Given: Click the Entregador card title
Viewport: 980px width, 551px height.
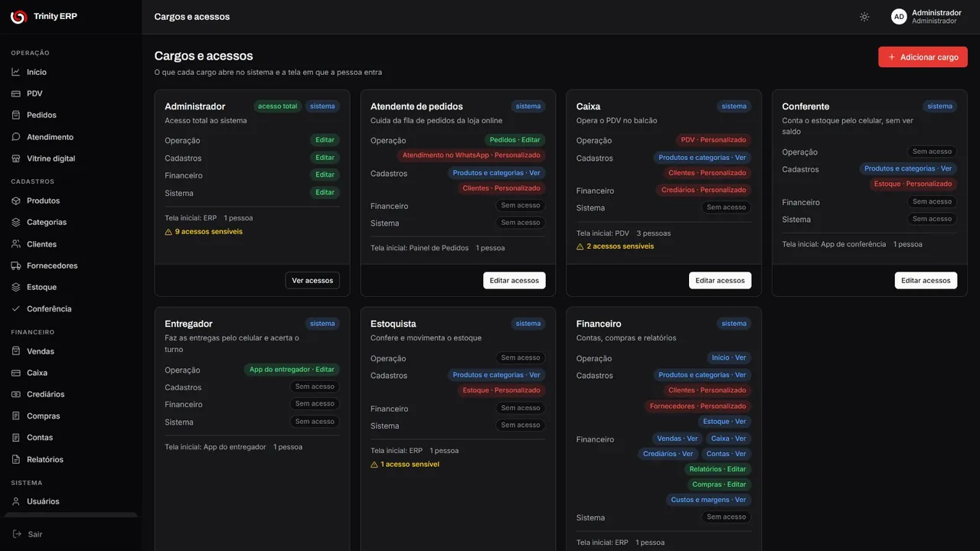Looking at the screenshot, I should pyautogui.click(x=188, y=324).
